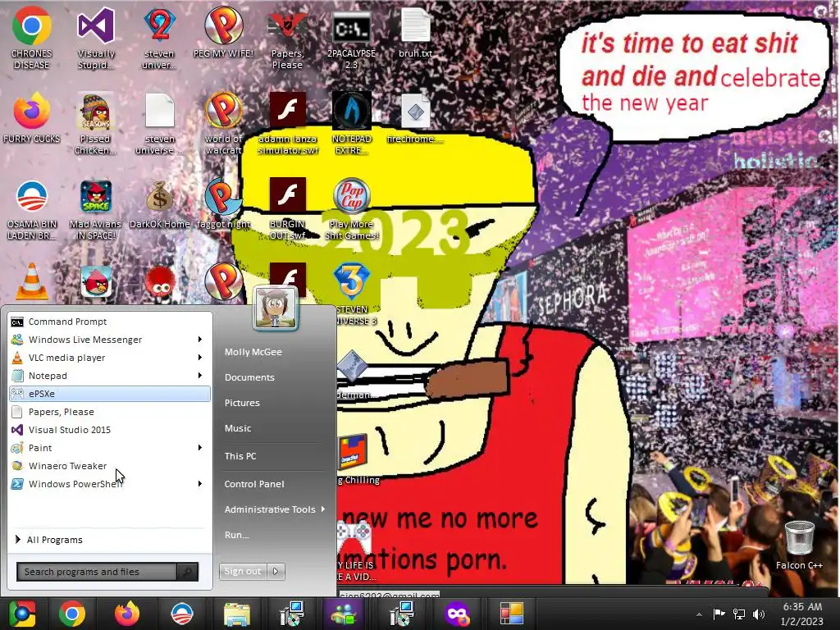Open Control Panel from the Start menu

254,484
